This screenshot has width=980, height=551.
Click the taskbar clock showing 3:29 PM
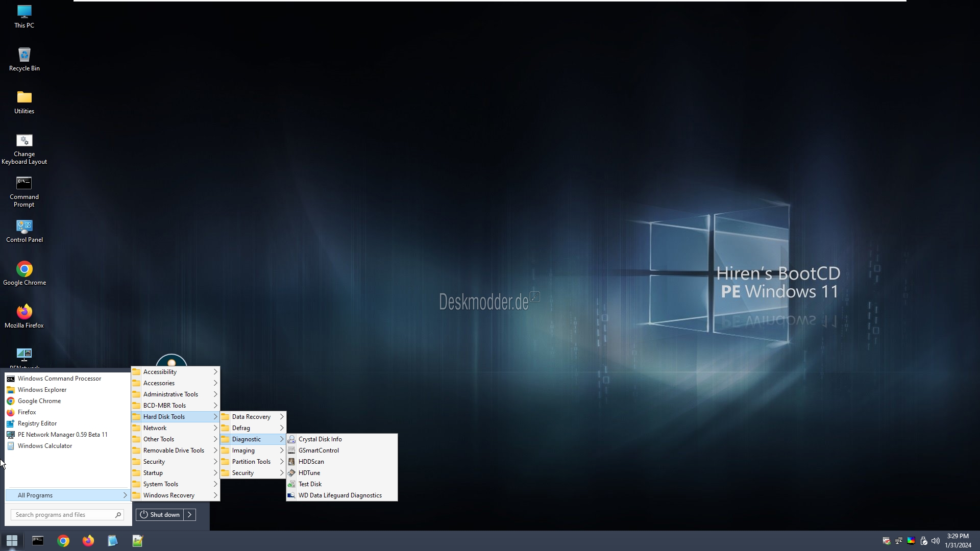point(958,541)
